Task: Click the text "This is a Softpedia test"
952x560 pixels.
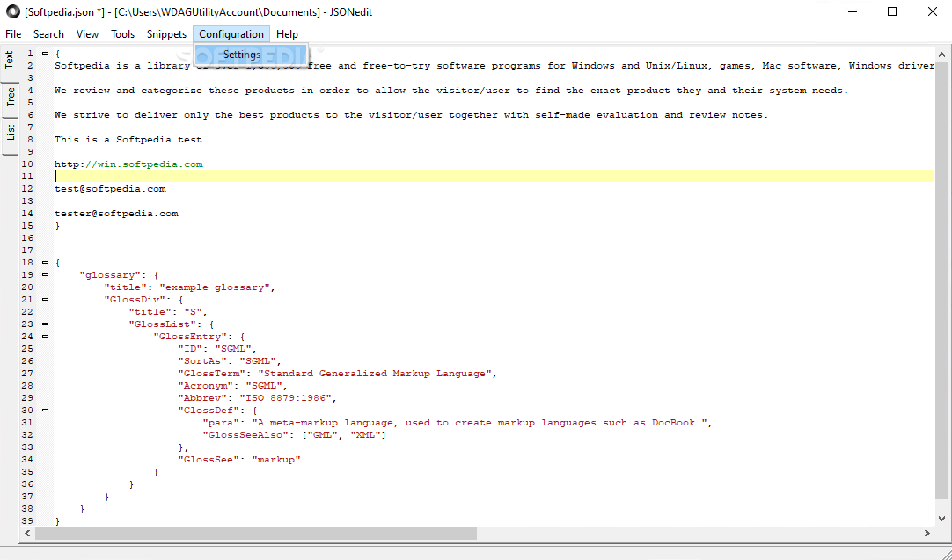Action: (128, 140)
